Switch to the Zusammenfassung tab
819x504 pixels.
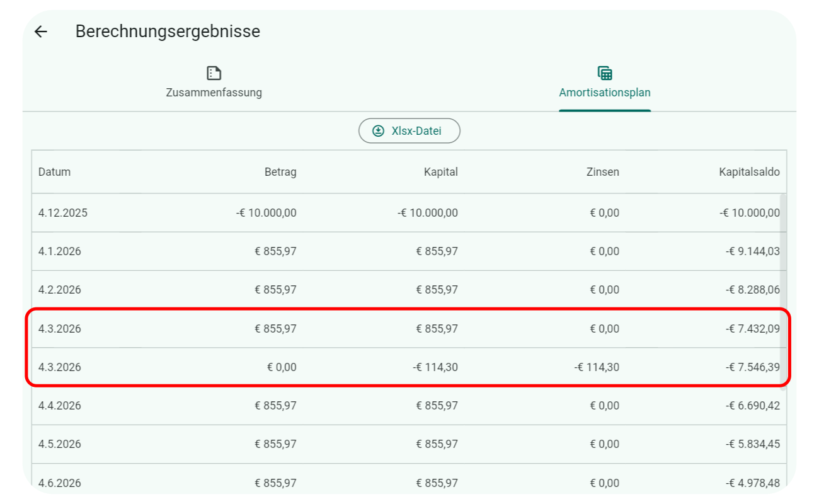pos(214,93)
